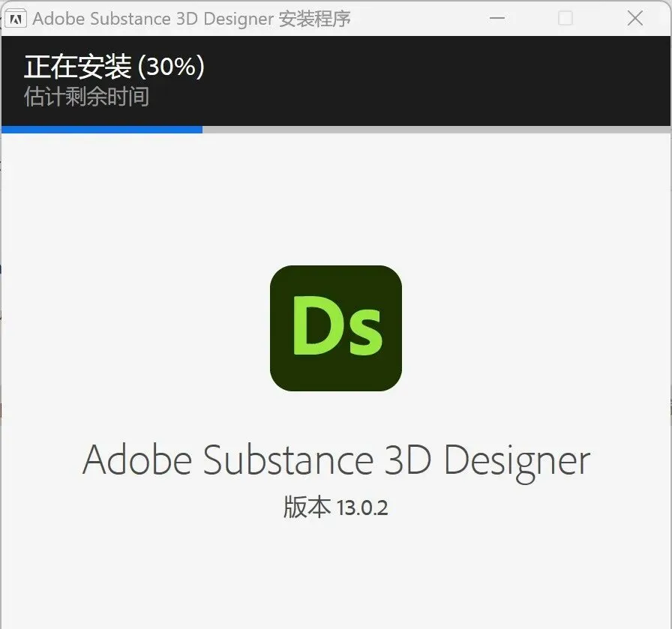
Task: Close the Substance 3D Designer installer
Action: click(x=634, y=19)
